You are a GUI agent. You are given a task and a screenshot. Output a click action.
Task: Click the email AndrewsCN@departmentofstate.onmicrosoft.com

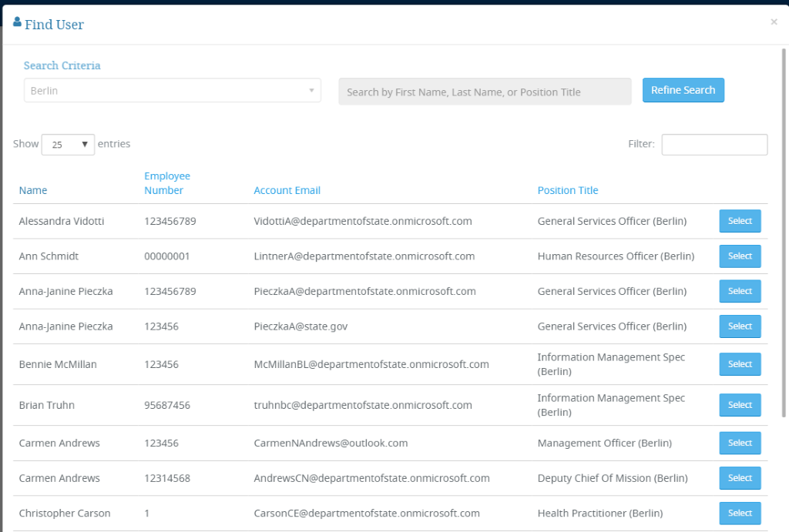tap(371, 478)
